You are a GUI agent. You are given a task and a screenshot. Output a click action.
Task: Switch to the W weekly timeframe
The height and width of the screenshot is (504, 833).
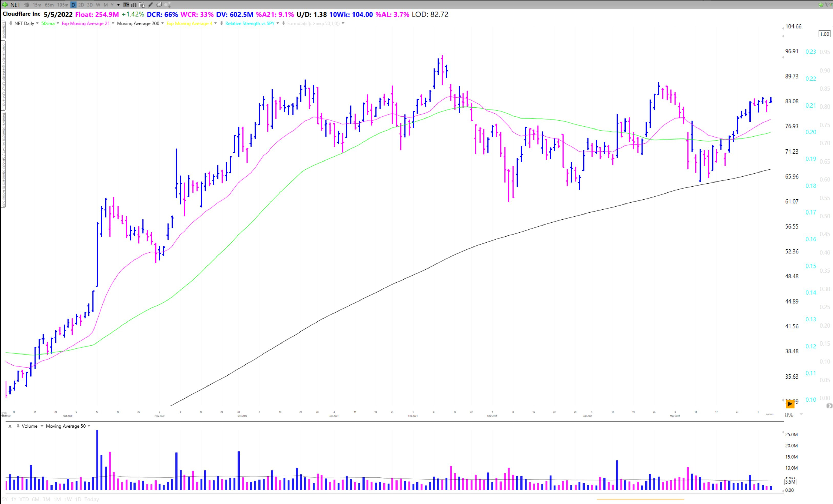click(x=98, y=5)
